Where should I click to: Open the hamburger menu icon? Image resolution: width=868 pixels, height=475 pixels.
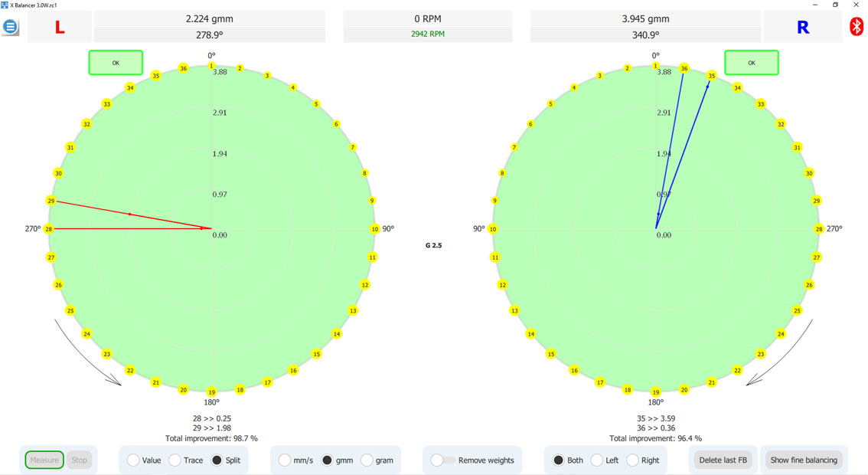point(11,27)
